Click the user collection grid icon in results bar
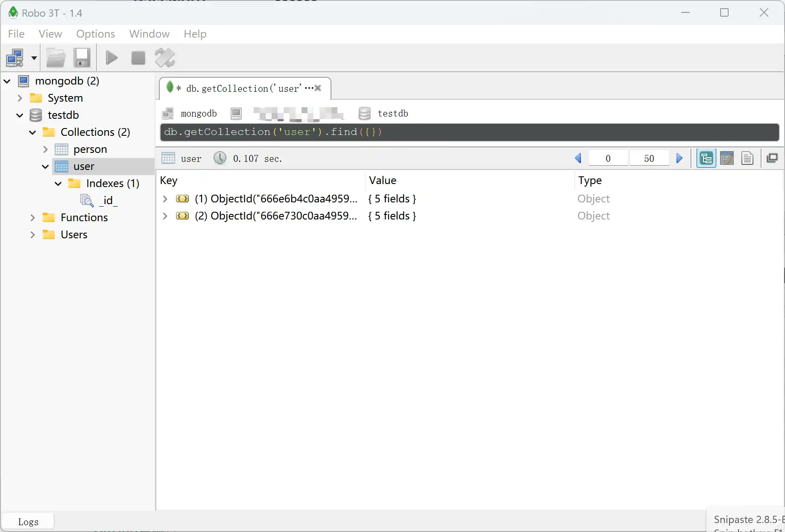This screenshot has width=785, height=532. pyautogui.click(x=168, y=158)
